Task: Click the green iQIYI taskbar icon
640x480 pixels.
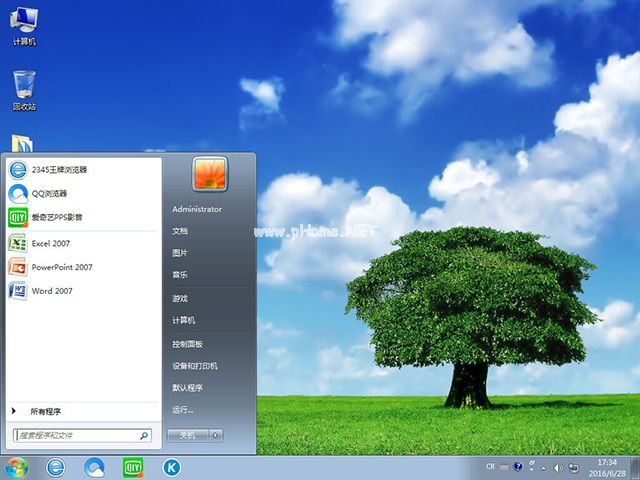Action: coord(133,467)
